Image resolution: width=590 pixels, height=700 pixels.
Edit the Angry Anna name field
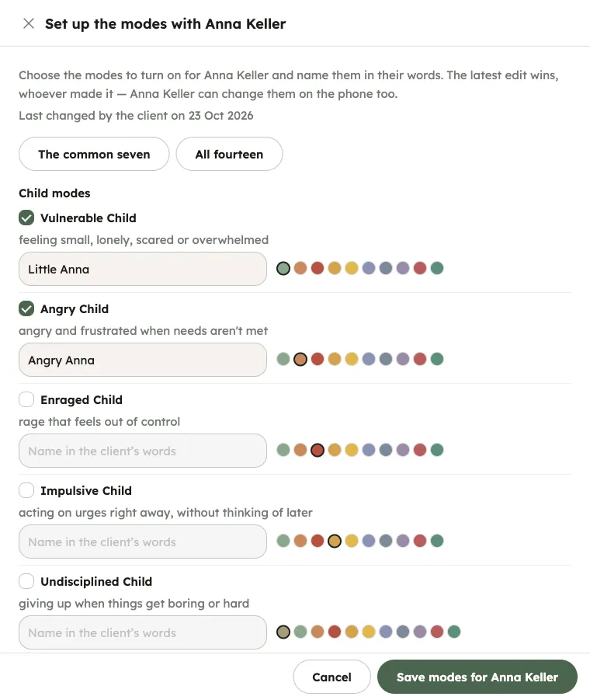pyautogui.click(x=143, y=360)
